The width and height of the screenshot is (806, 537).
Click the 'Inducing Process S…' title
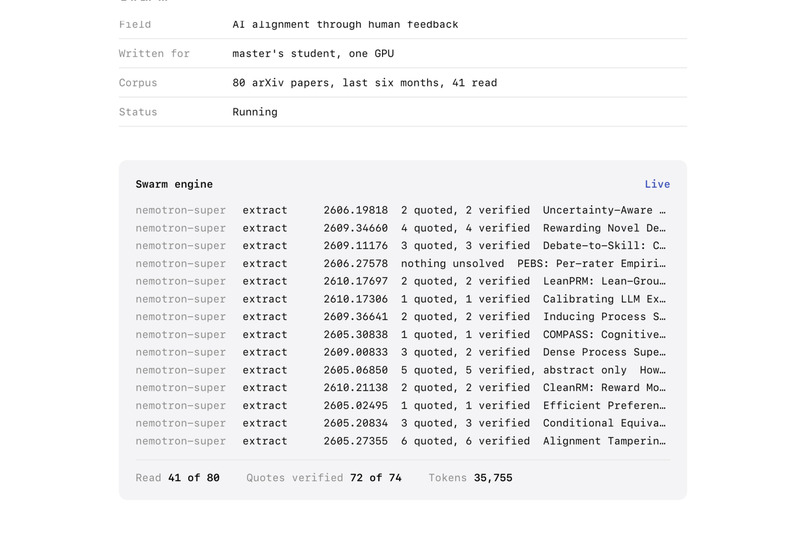click(x=604, y=317)
